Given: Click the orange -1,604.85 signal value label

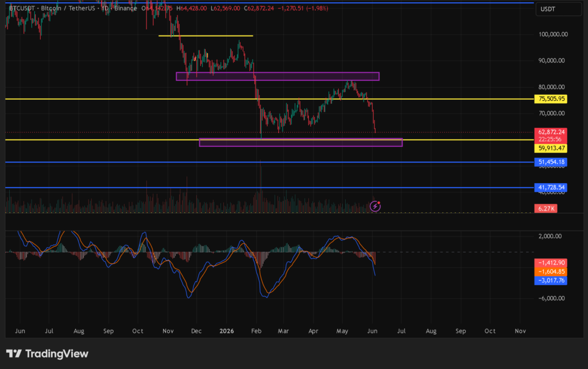Looking at the screenshot, I should tap(551, 271).
